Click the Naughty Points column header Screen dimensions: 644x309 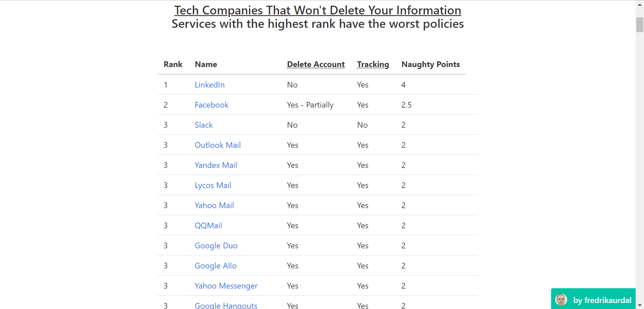(x=431, y=64)
